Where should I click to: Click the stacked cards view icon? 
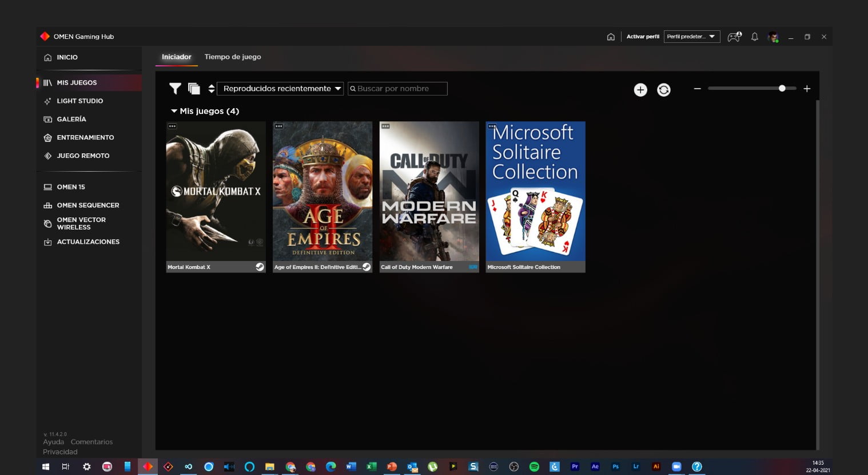click(x=194, y=88)
